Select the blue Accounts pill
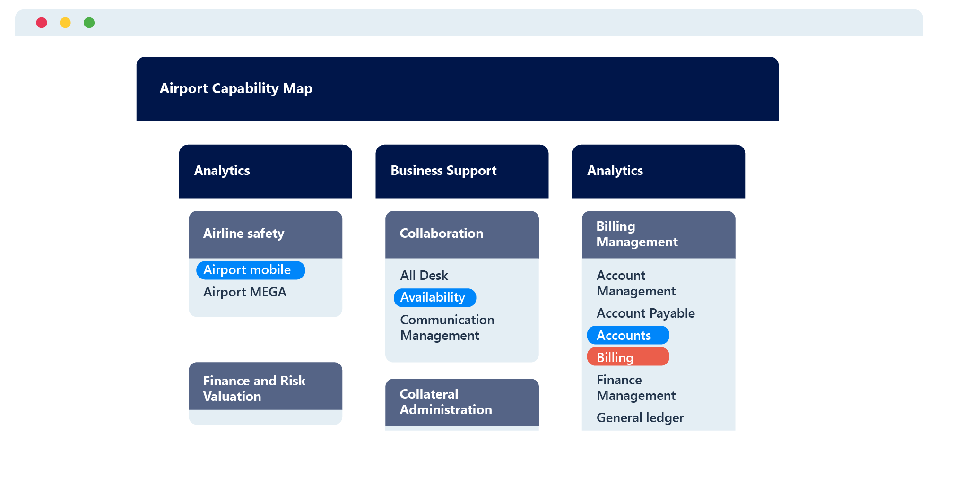 point(627,335)
